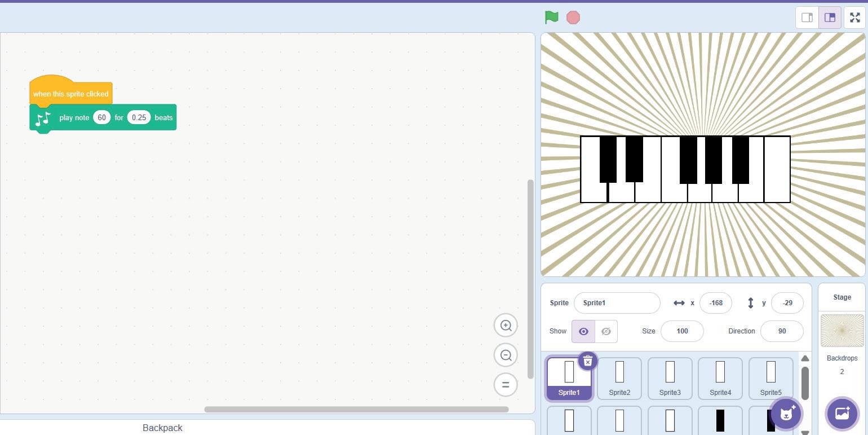Edit the sprite y position field
868x435 pixels.
[787, 303]
